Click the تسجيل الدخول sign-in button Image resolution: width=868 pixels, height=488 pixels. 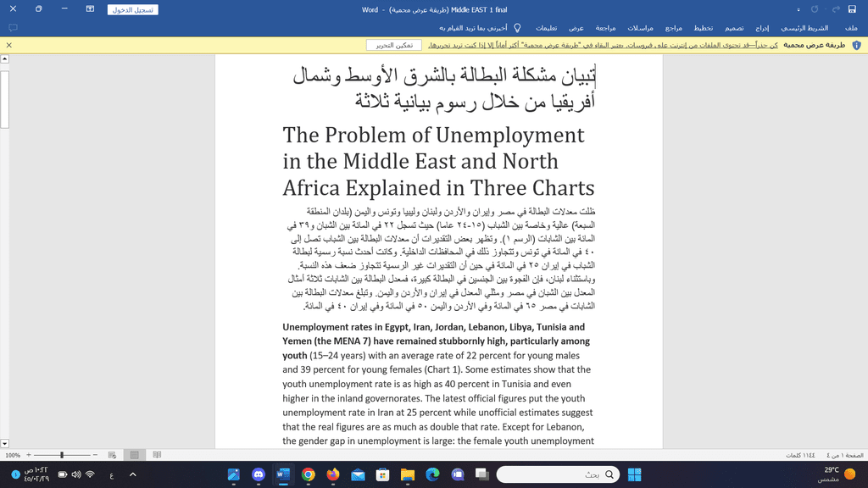133,10
